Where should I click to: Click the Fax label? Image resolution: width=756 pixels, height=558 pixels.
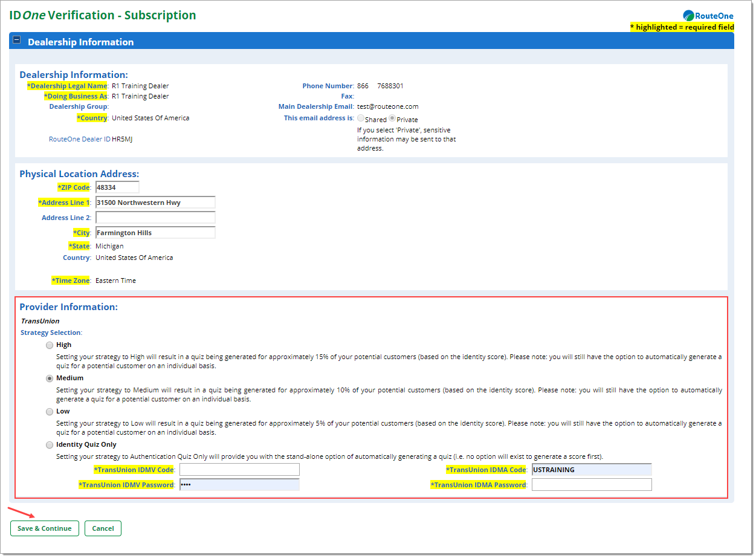[x=347, y=96]
